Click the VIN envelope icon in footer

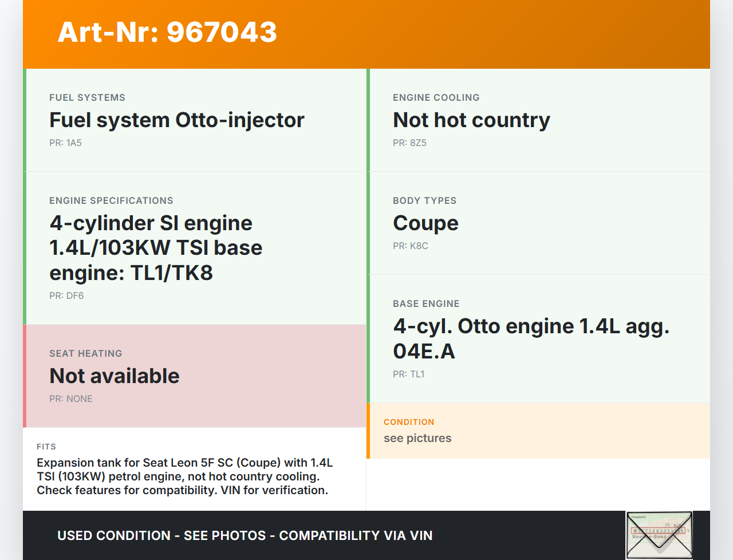659,535
